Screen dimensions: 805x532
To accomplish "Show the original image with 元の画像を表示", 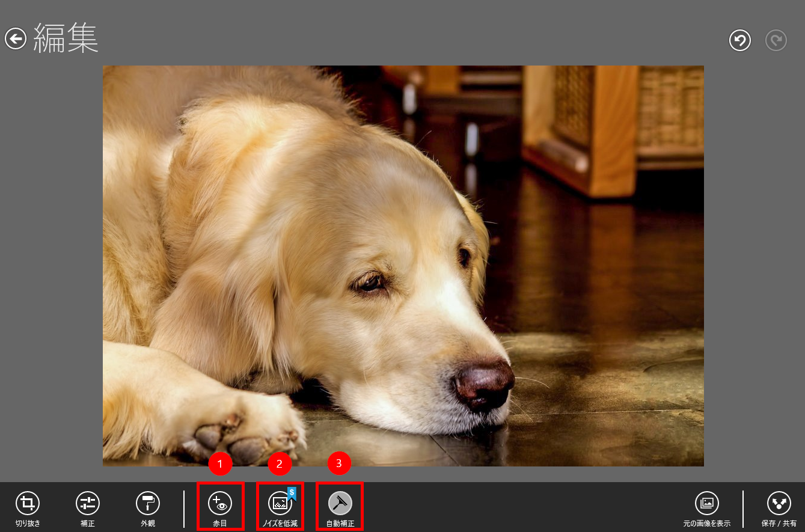I will (x=707, y=509).
